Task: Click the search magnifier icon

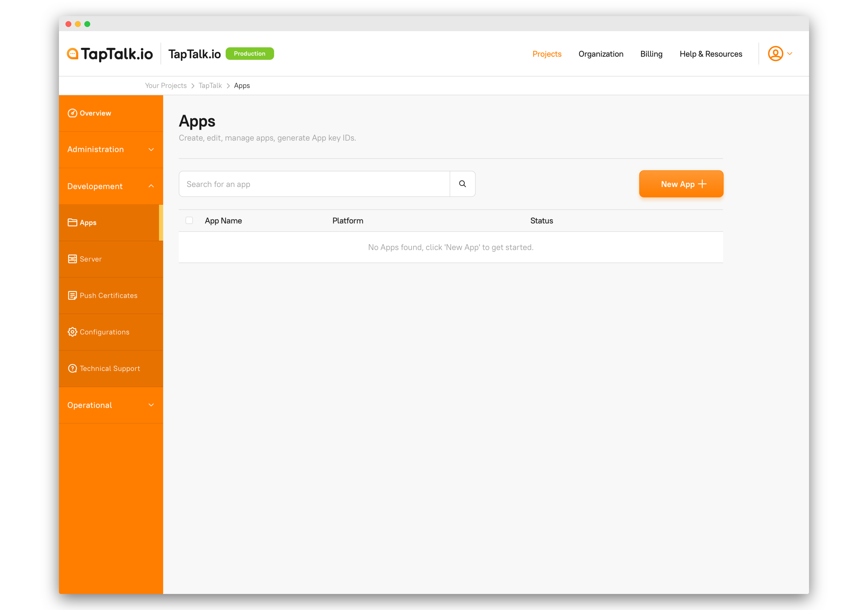Action: click(462, 184)
